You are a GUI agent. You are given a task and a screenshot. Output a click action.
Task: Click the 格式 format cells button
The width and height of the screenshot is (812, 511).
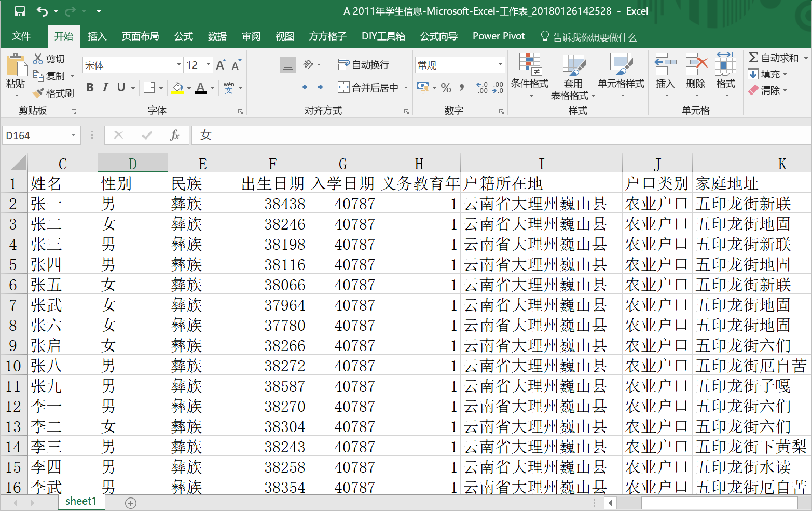point(725,75)
